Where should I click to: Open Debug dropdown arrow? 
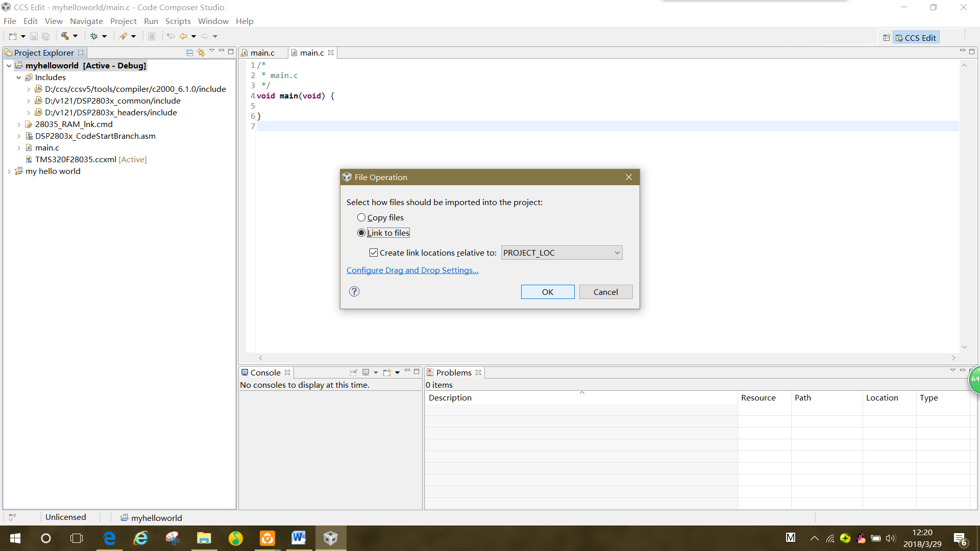104,36
